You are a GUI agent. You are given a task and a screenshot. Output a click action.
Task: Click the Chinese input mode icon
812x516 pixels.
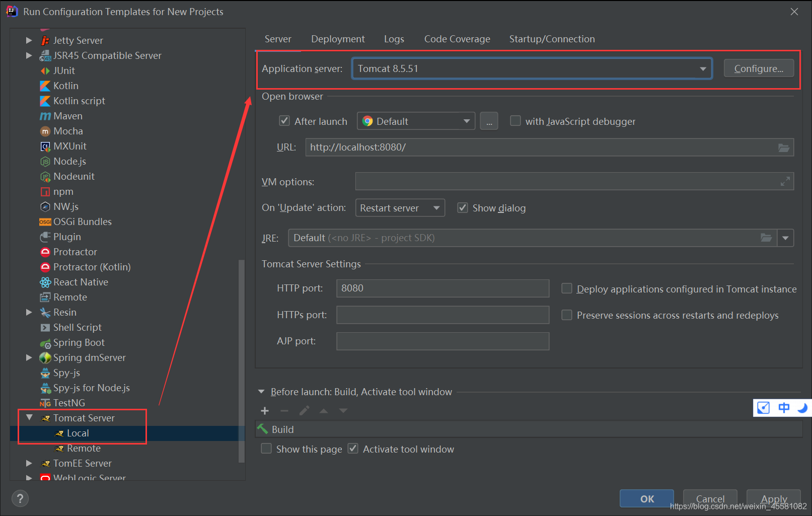coord(784,408)
